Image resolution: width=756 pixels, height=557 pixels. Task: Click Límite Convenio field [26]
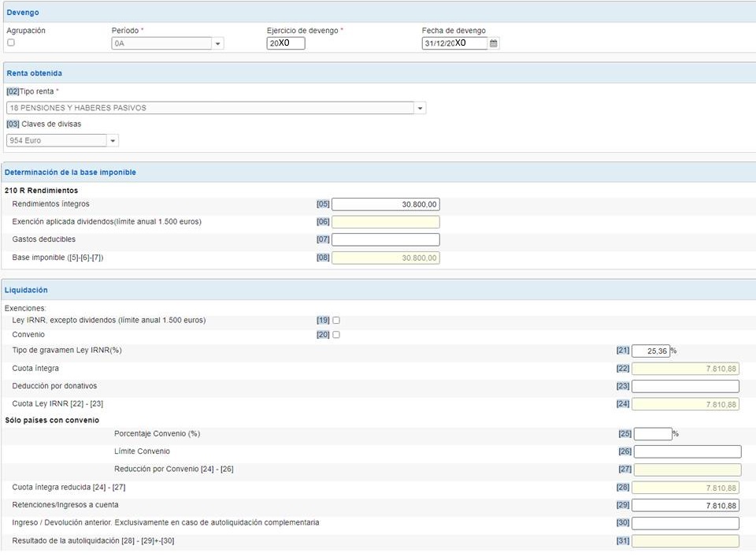(687, 452)
